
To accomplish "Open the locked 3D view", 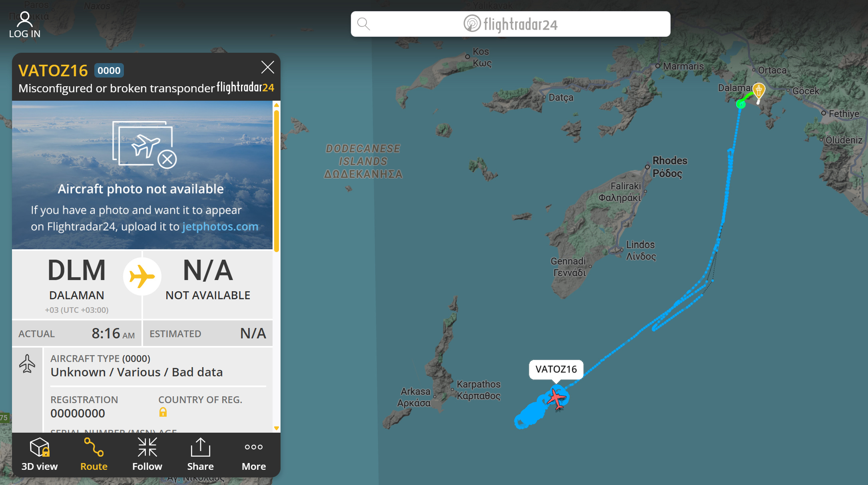I will [40, 454].
